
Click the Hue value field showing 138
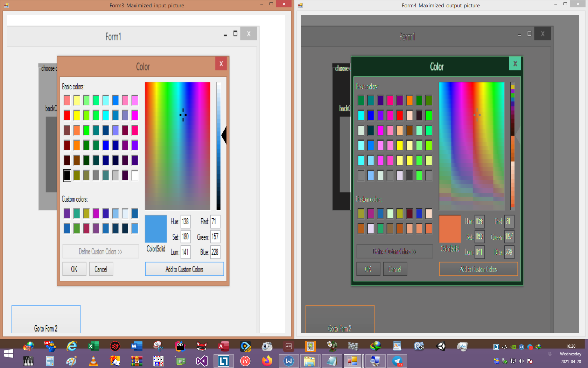click(x=185, y=222)
